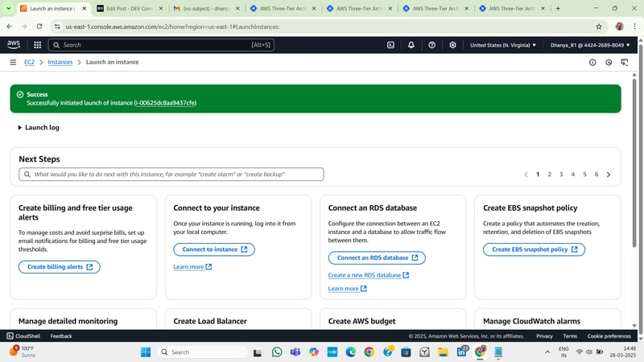This screenshot has width=644, height=362.
Task: Open the recent history clock icon
Action: pyautogui.click(x=609, y=63)
